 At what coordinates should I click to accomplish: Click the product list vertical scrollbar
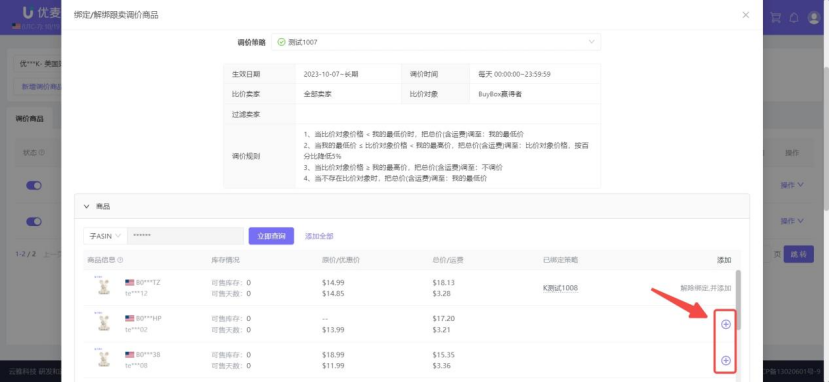click(738, 300)
